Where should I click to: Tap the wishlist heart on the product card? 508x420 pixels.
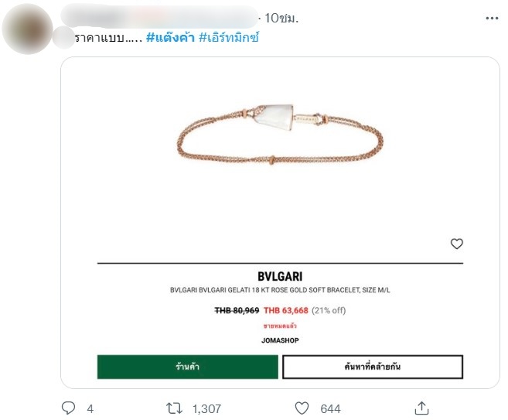click(x=456, y=244)
